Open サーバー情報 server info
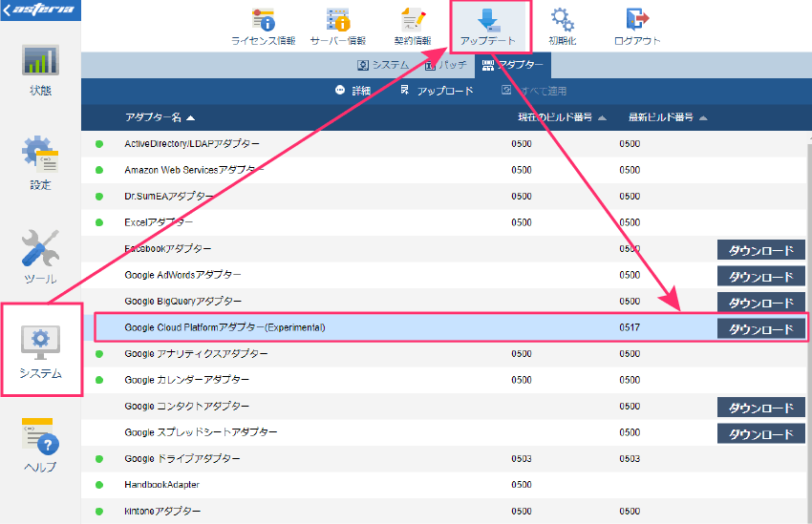 coord(337,27)
